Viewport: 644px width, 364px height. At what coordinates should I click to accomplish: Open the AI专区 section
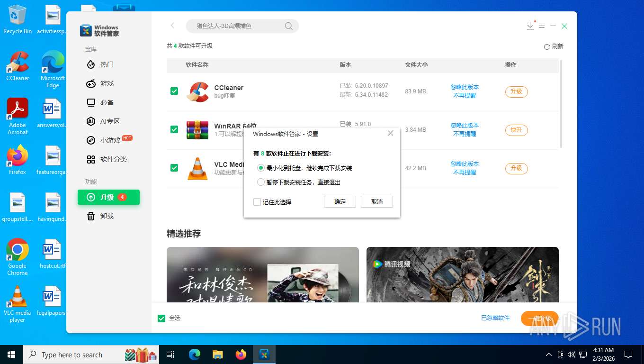tap(103, 121)
